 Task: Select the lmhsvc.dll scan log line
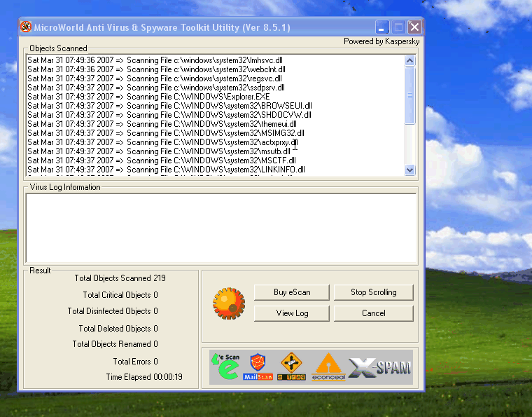coord(155,60)
